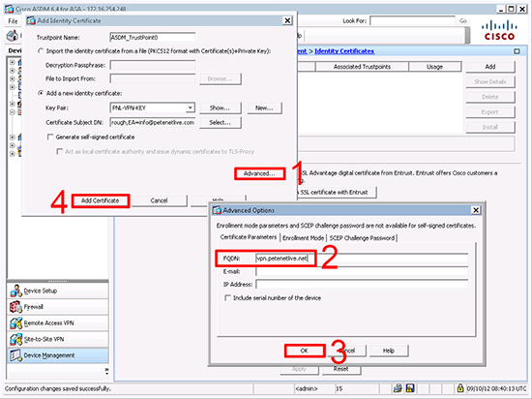The image size is (532, 399).
Task: Click the save floppy icon in status bar
Action: (410, 388)
